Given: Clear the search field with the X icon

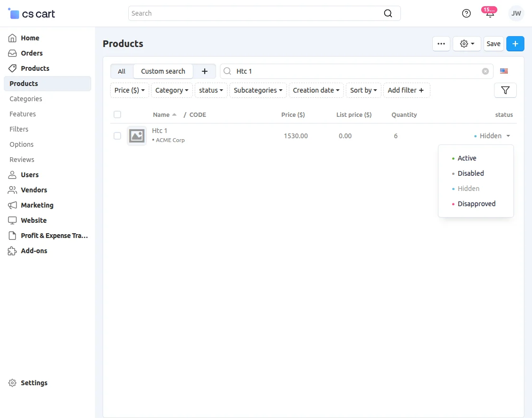Looking at the screenshot, I should [x=485, y=71].
